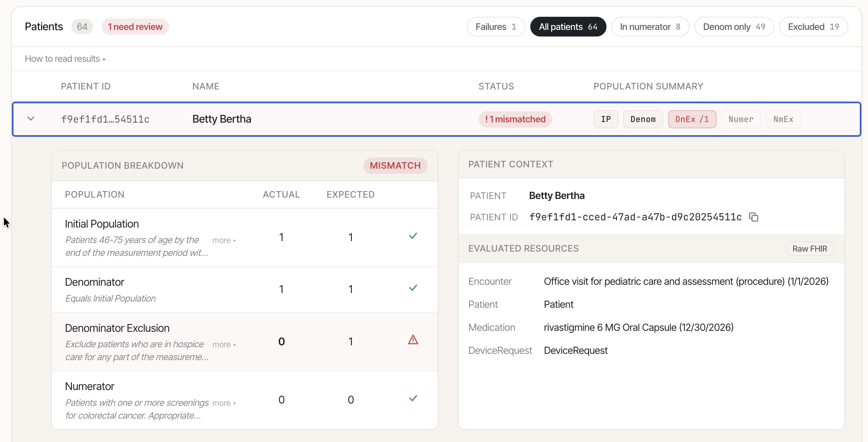Click the Patient resource value
Screen dimensions: 868x442
click(x=558, y=304)
